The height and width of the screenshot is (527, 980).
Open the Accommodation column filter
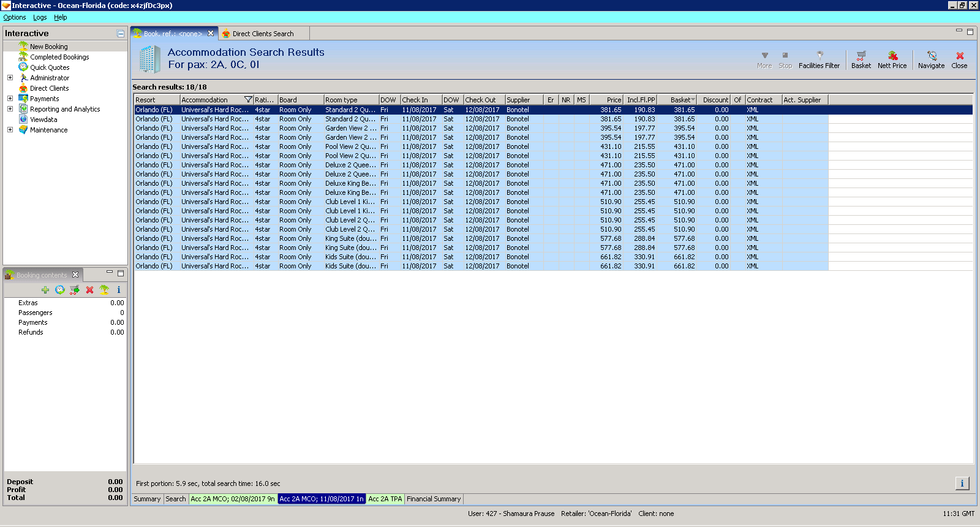[x=248, y=100]
